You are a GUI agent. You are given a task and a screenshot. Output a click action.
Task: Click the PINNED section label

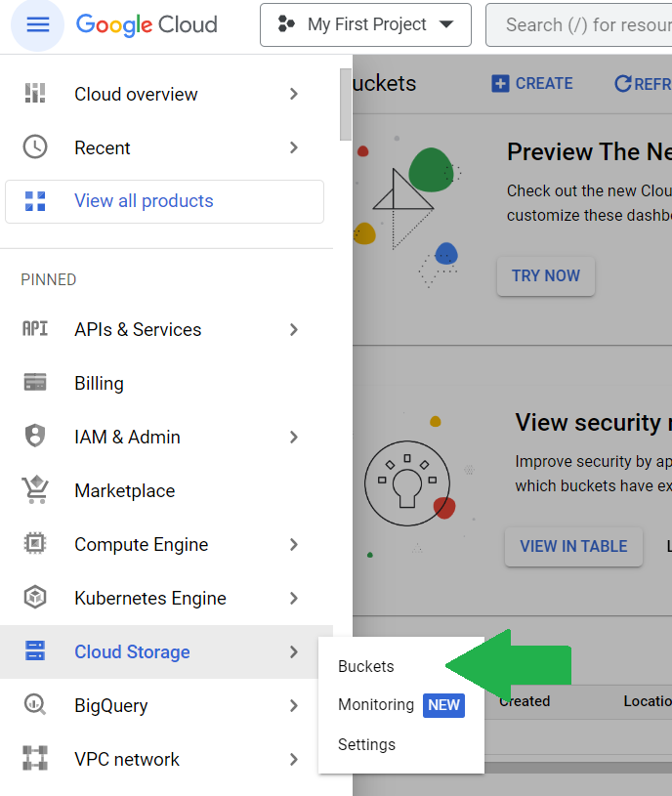pos(49,279)
